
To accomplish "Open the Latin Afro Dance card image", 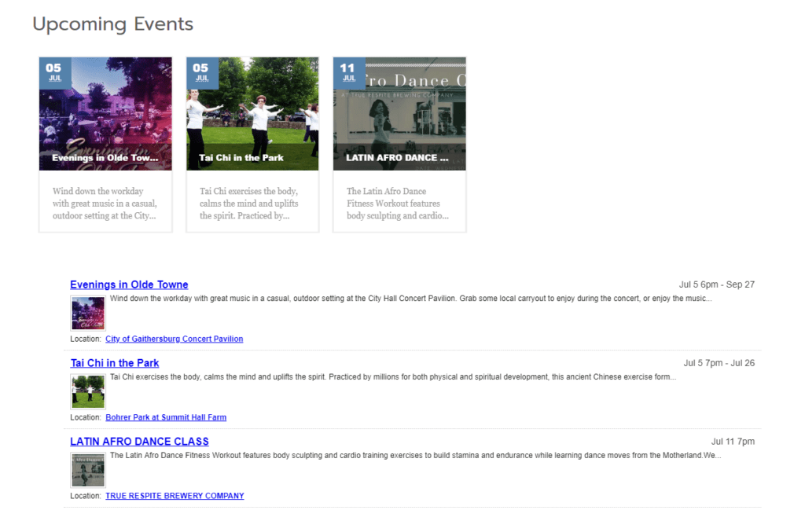I will point(399,114).
